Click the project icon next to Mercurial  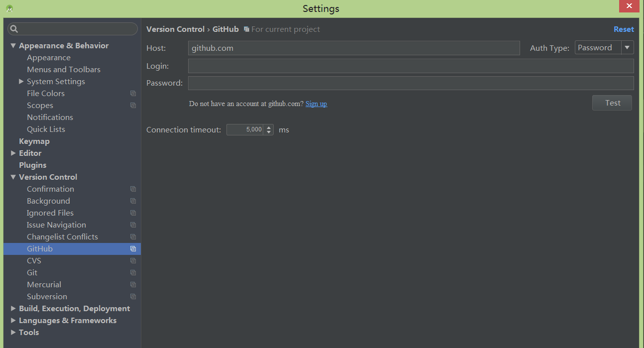coord(133,285)
